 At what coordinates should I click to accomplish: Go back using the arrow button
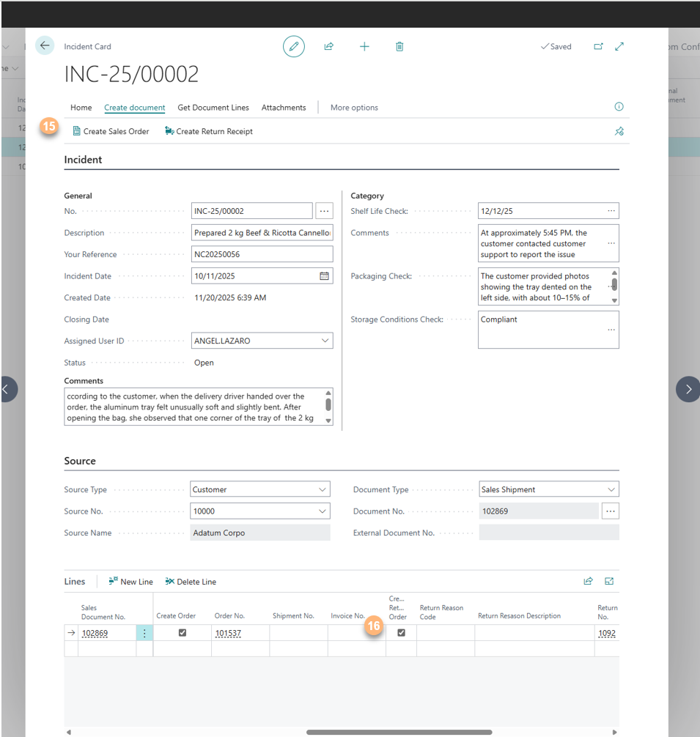pos(45,45)
